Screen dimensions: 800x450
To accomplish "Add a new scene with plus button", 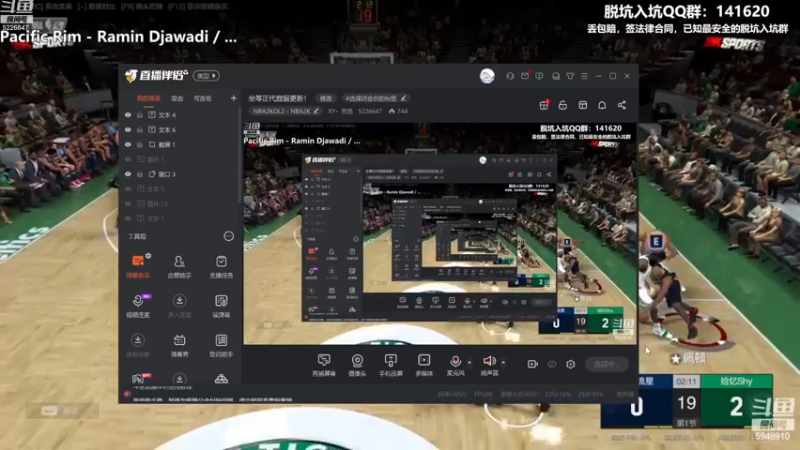I will [x=233, y=98].
